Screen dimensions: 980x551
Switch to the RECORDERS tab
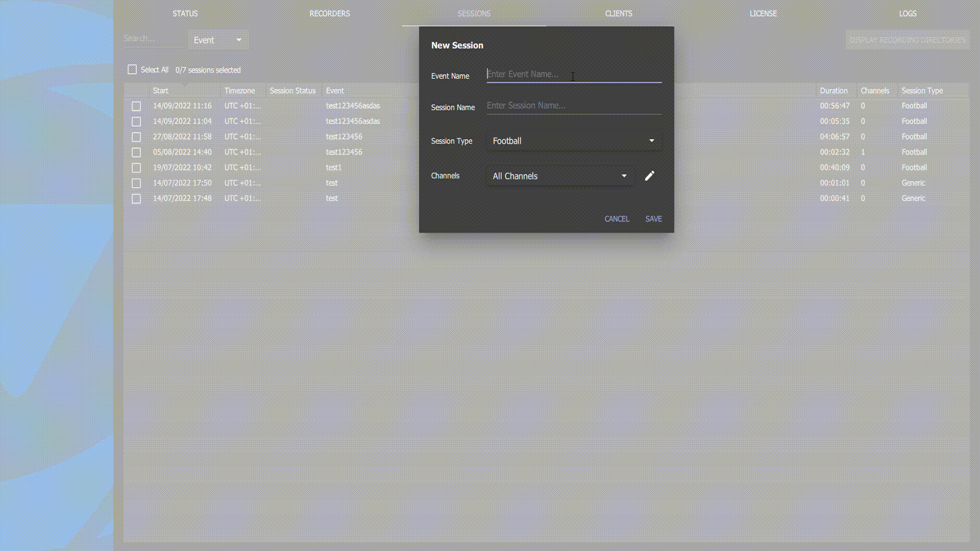pyautogui.click(x=330, y=13)
